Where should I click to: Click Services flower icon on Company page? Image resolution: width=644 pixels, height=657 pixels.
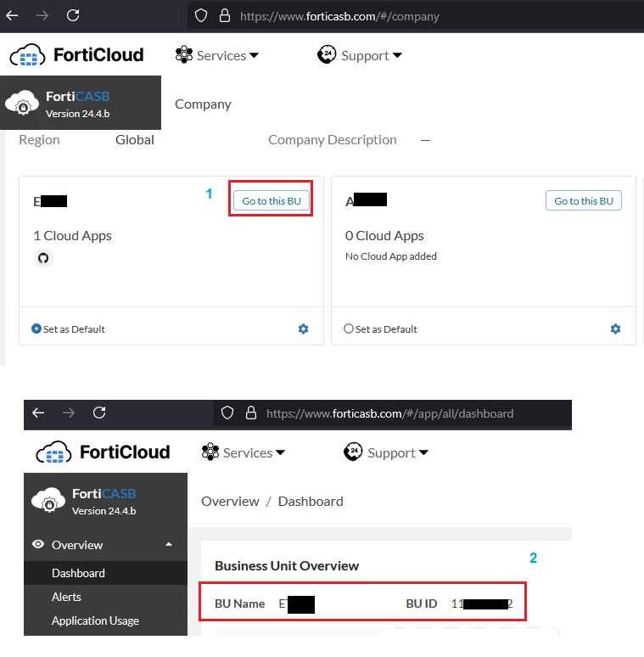[x=184, y=55]
